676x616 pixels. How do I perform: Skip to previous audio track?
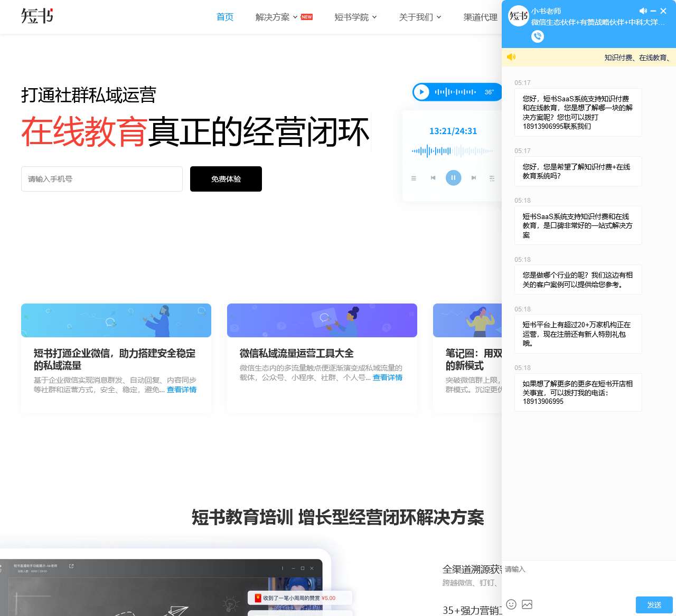433,178
